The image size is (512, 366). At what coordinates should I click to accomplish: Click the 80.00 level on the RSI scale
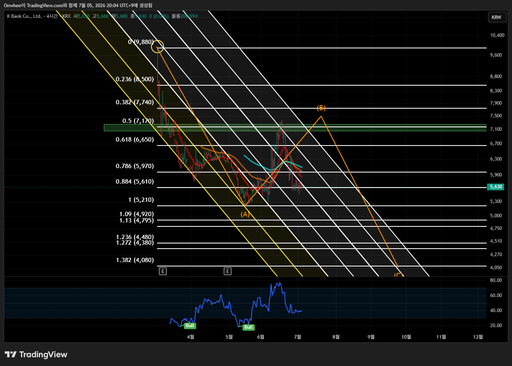496,280
